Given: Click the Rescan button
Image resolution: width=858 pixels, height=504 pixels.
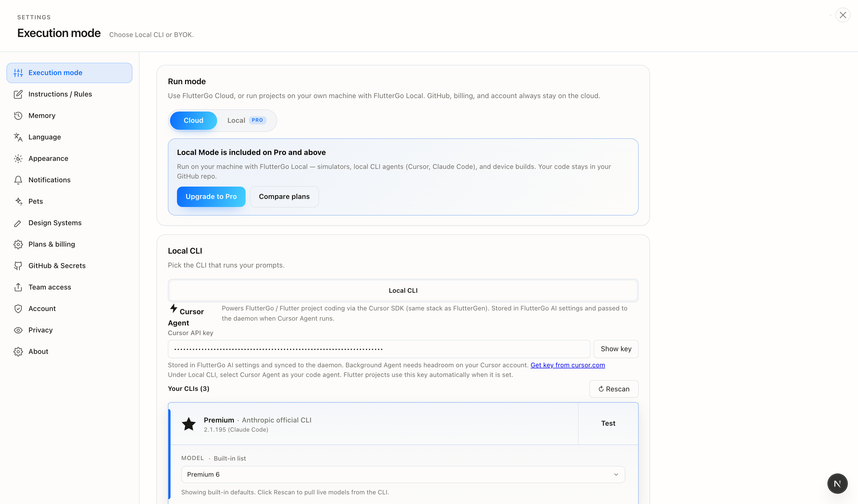Looking at the screenshot, I should (614, 389).
